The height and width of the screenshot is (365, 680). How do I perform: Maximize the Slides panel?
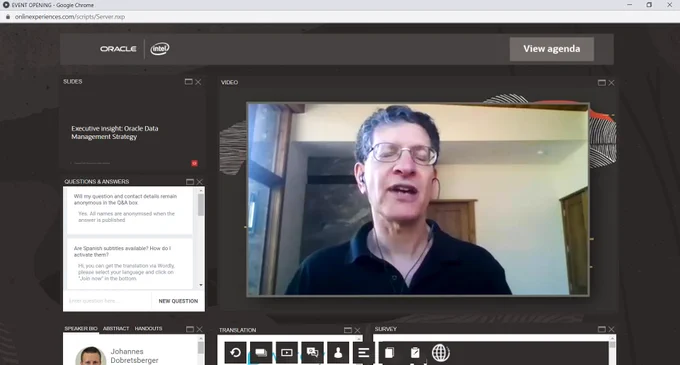click(188, 81)
